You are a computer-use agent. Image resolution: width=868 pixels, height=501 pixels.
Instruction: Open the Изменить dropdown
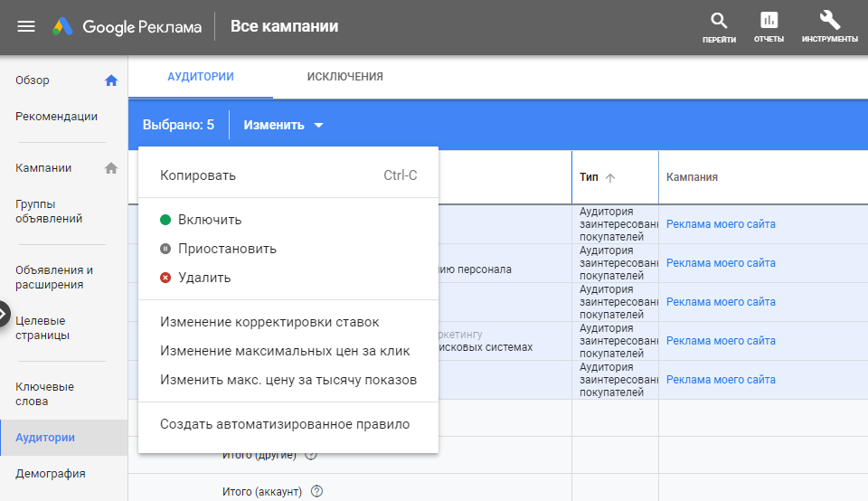(x=283, y=125)
